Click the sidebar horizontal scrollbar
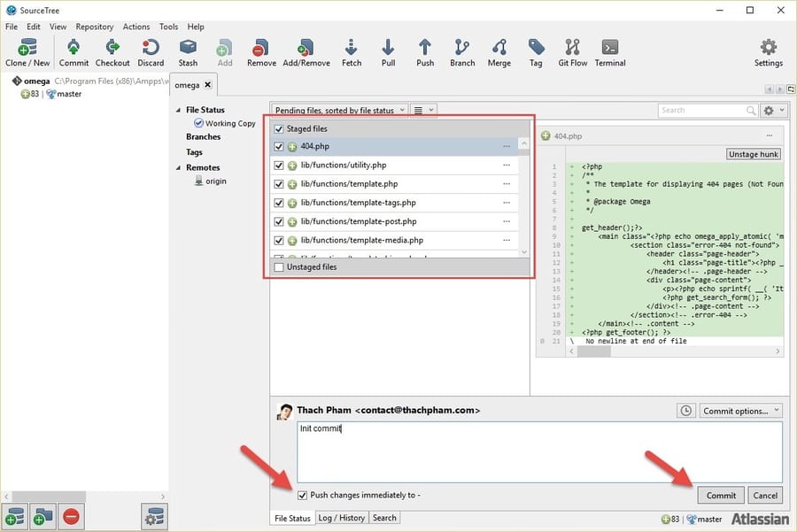This screenshot has height=532, width=797. coord(49,496)
